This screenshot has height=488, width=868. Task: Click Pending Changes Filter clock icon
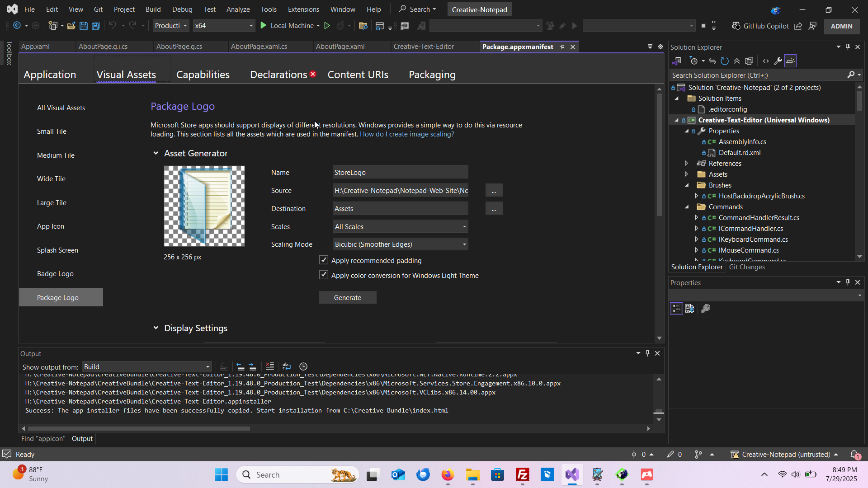[x=694, y=61]
